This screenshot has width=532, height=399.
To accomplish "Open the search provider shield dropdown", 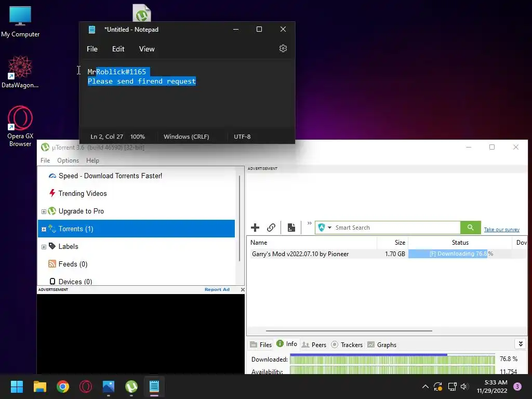I will tap(325, 228).
